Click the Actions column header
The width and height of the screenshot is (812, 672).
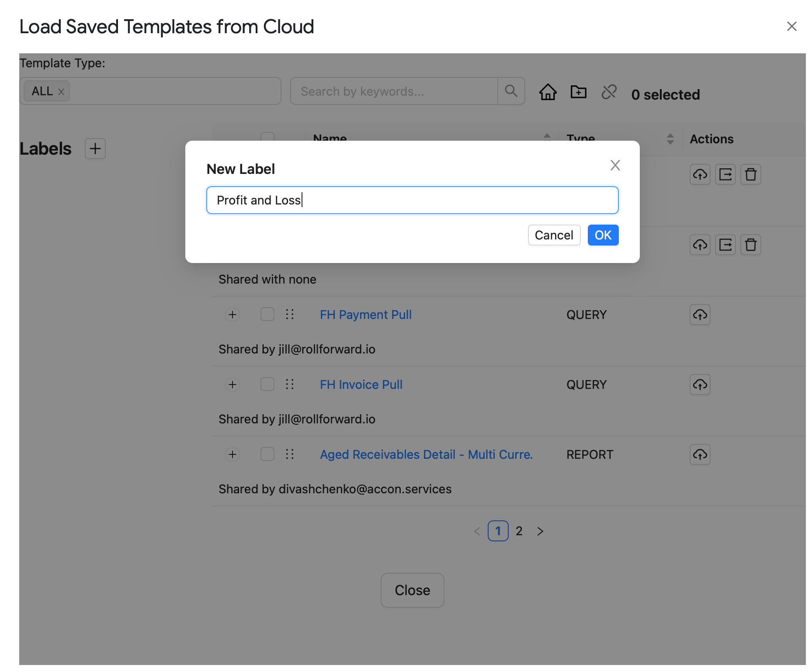(x=711, y=139)
